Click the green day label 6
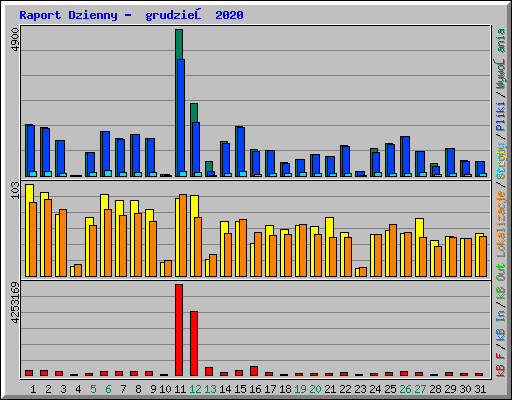The image size is (512, 400). (x=108, y=389)
